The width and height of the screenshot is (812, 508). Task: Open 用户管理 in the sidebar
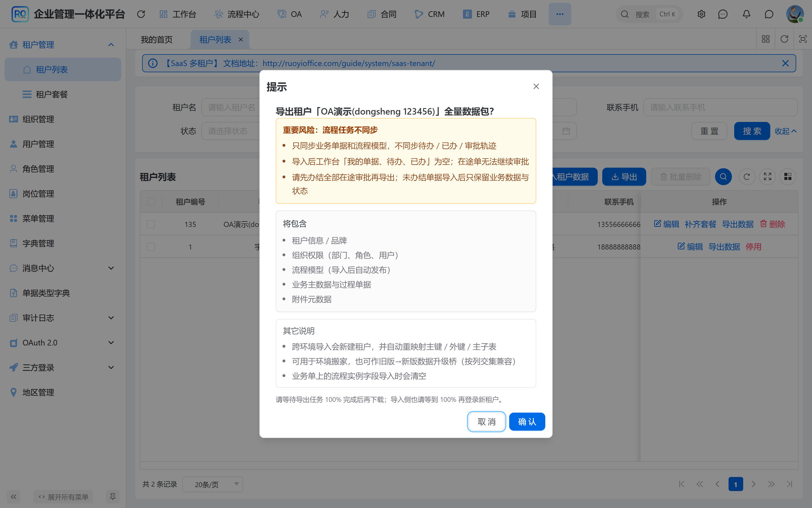point(63,144)
